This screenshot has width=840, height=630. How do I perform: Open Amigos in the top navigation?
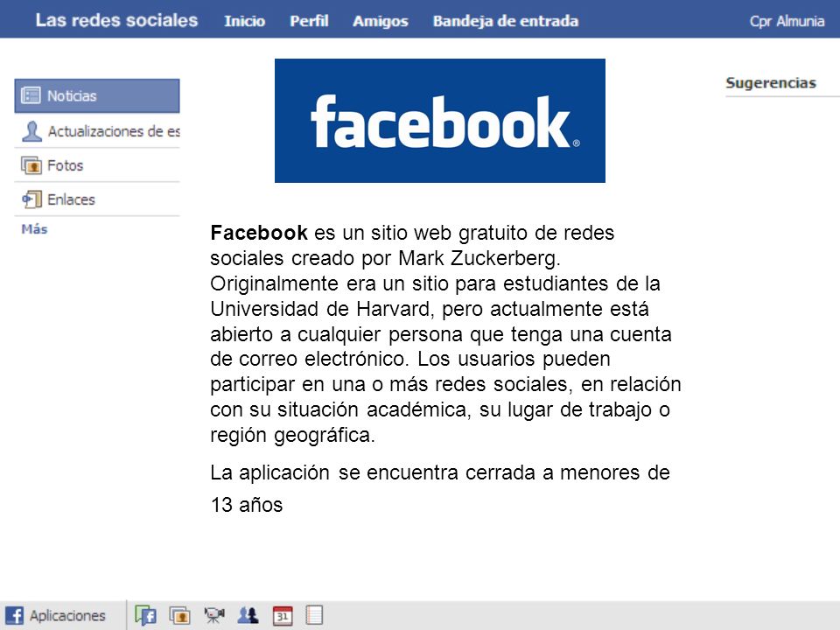[x=381, y=21]
